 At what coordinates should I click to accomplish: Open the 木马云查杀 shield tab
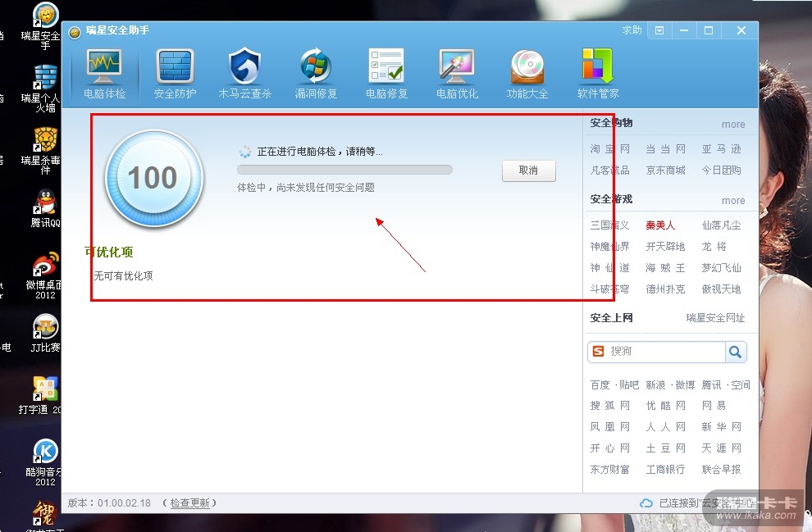tap(245, 74)
